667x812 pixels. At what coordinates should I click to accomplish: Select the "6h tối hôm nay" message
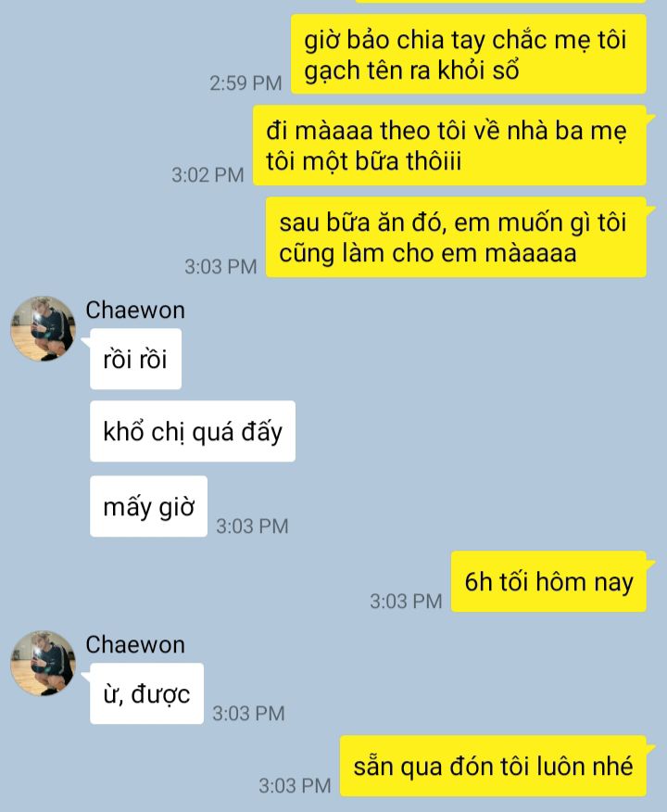[548, 581]
